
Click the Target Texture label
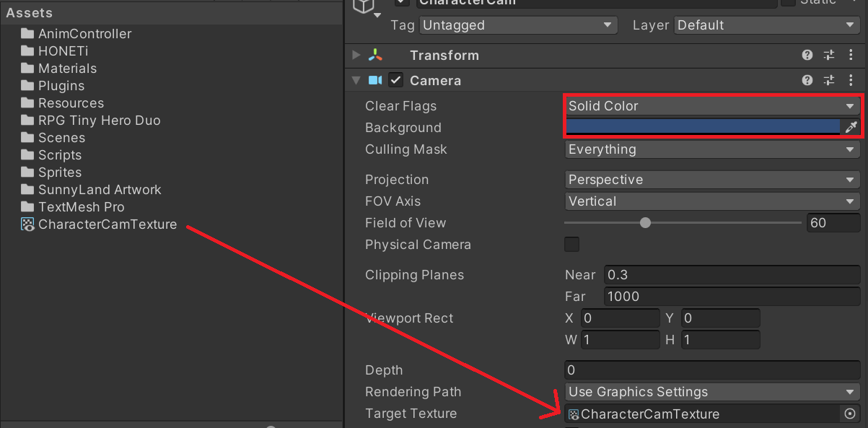[x=411, y=414]
